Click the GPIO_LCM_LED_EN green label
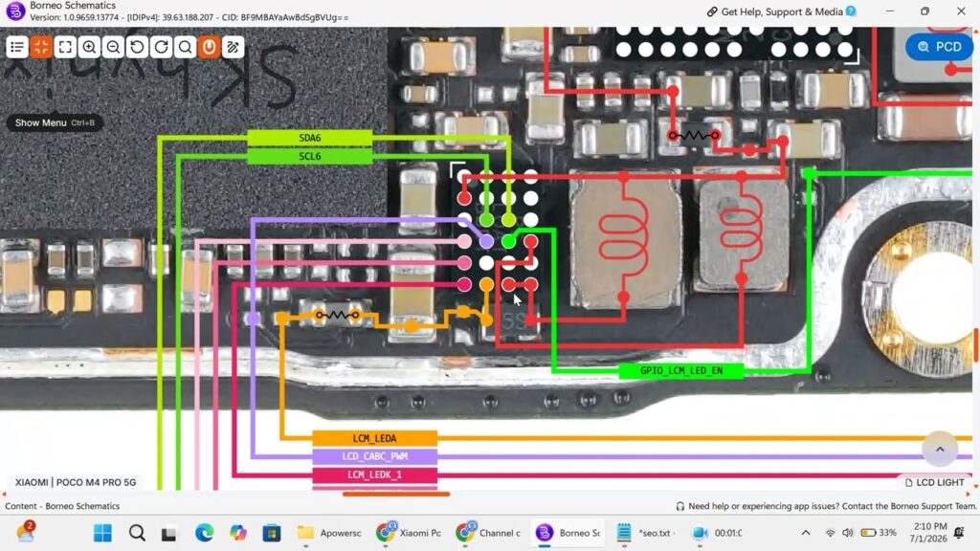 coord(681,371)
